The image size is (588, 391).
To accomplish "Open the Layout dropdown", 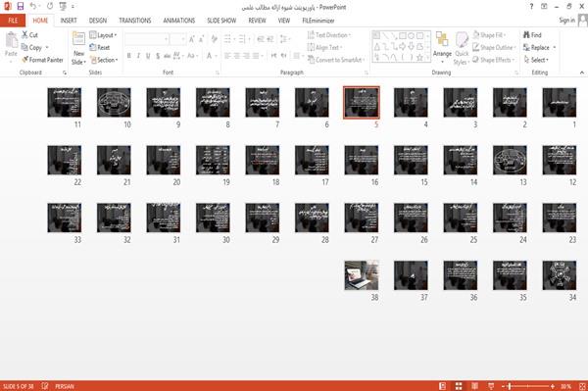I will [103, 35].
